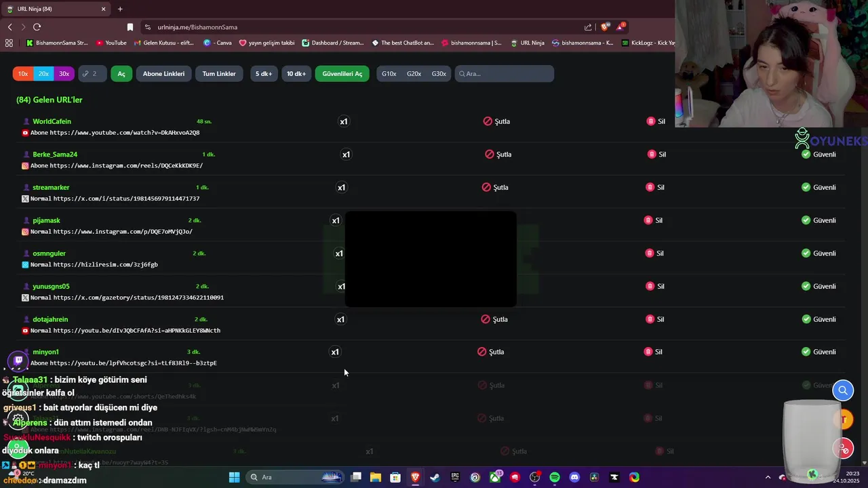Open the yayın gelişim takibi bookmark
This screenshot has width=868, height=488.
[267, 43]
